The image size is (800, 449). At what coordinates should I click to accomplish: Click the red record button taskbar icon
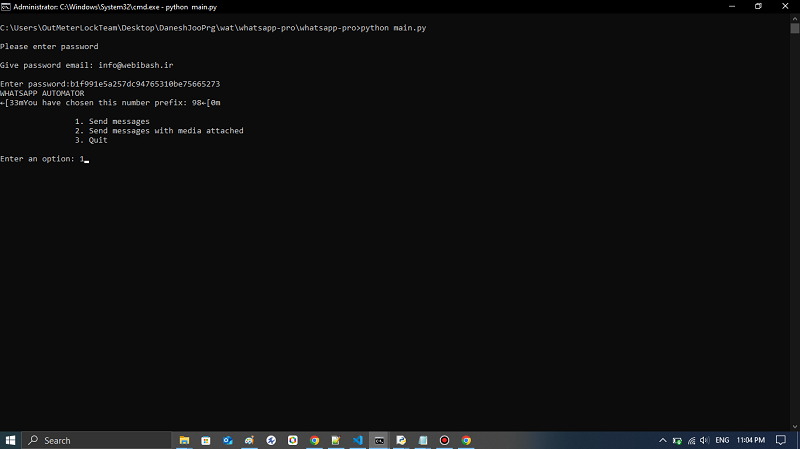444,440
